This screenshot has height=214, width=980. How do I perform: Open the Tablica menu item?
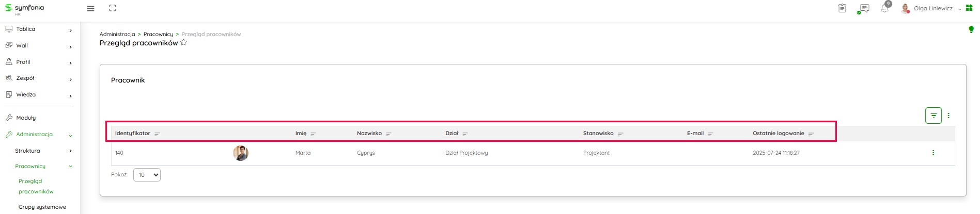[26, 29]
